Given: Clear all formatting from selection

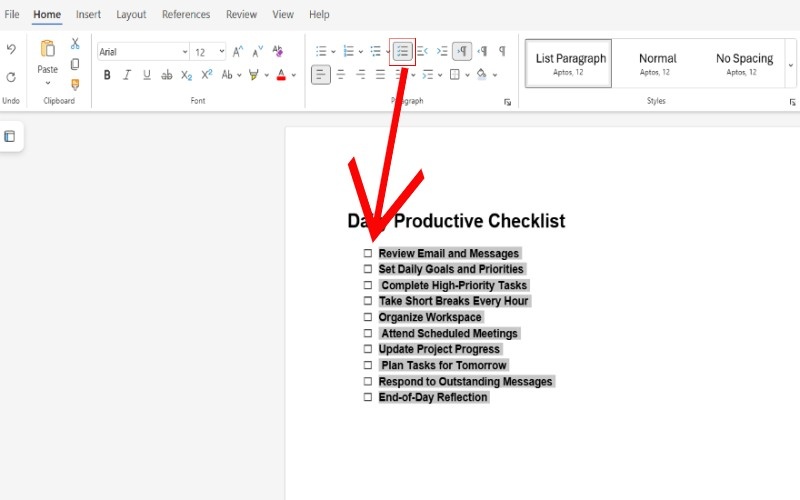Looking at the screenshot, I should tap(278, 51).
